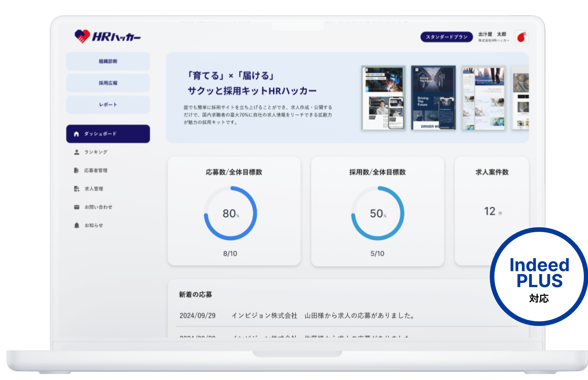
Task: Click the document icon beside 応募者管理
Action: coord(76,170)
